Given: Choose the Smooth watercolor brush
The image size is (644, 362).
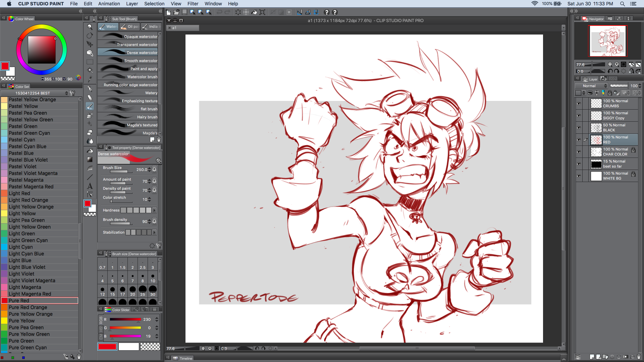Looking at the screenshot, I should pos(128,61).
